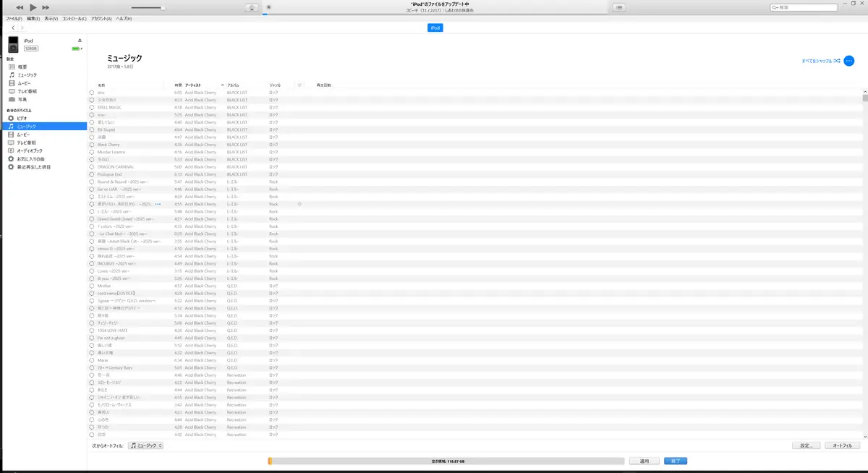Sort by the アルバム column header

[x=233, y=85]
